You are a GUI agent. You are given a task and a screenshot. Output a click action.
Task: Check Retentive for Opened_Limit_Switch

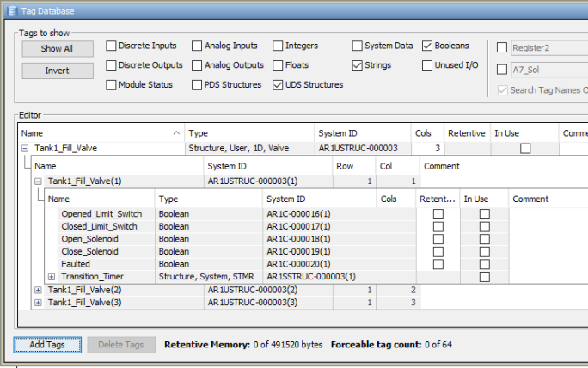pyautogui.click(x=438, y=214)
